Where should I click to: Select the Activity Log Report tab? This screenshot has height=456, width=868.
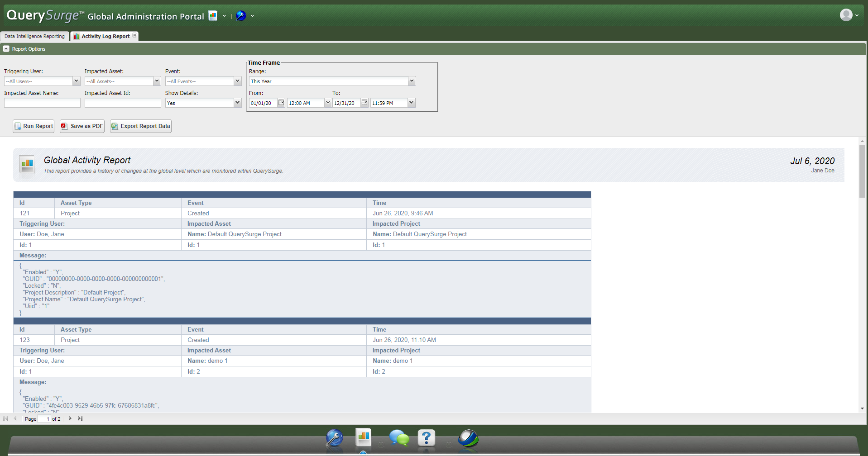click(x=106, y=36)
